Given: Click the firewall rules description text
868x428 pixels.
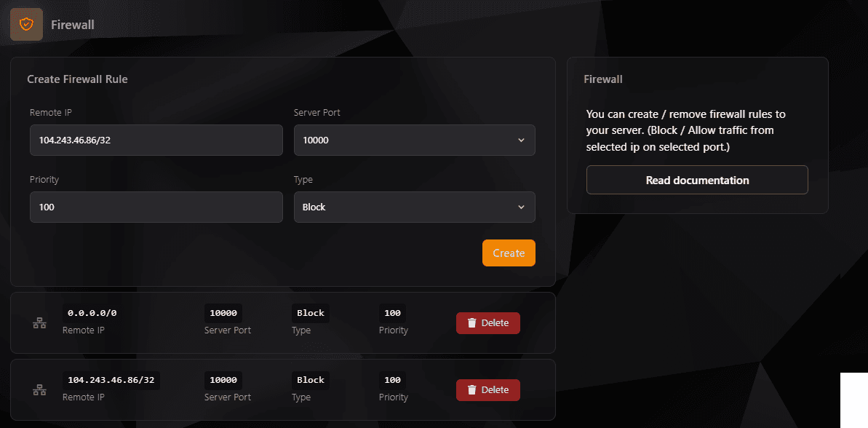Looking at the screenshot, I should 686,131.
